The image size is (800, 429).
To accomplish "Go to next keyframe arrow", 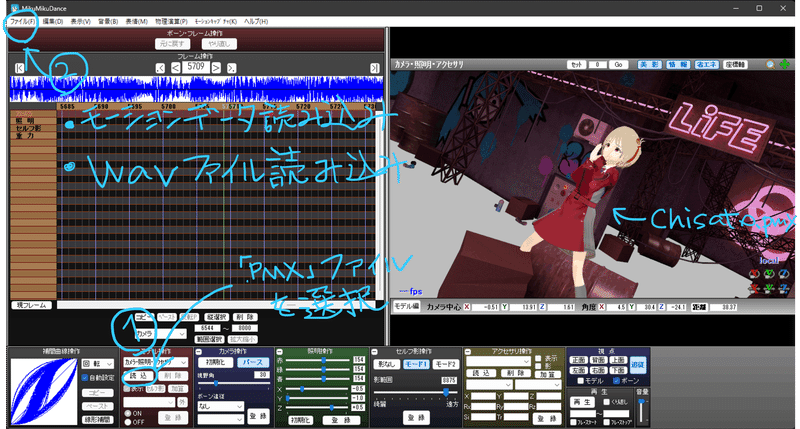I will tap(232, 68).
